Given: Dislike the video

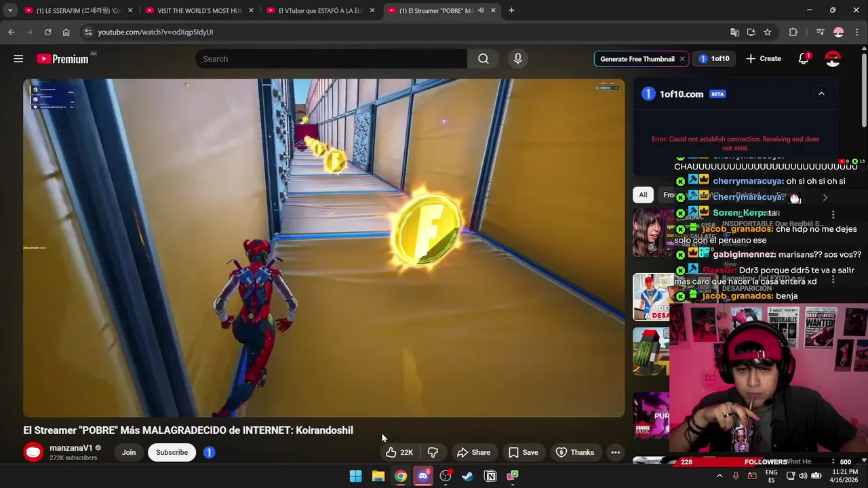Looking at the screenshot, I should tap(433, 452).
